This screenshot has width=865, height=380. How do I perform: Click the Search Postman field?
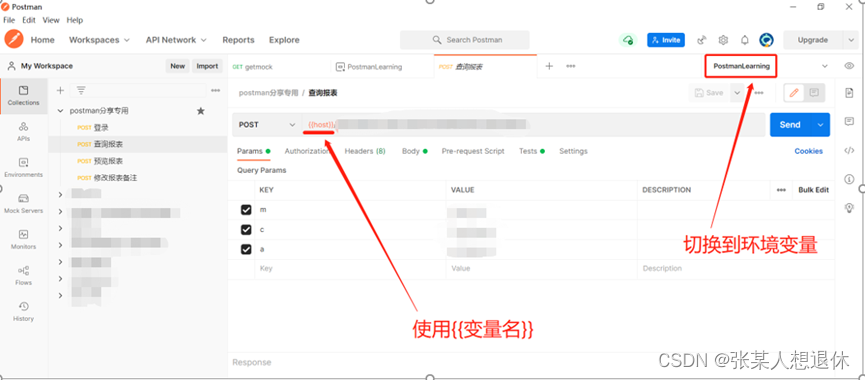click(464, 40)
